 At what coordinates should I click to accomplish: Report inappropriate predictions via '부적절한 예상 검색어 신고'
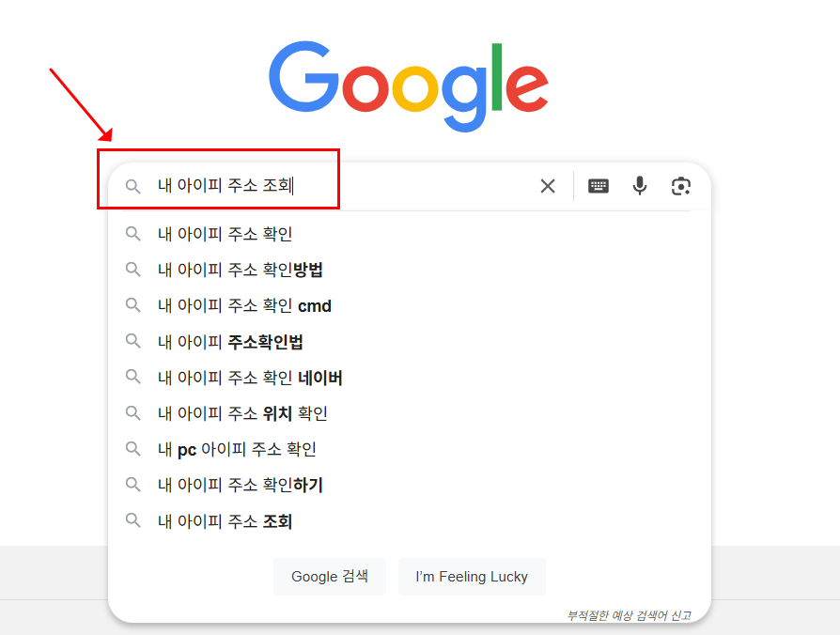tap(630, 611)
